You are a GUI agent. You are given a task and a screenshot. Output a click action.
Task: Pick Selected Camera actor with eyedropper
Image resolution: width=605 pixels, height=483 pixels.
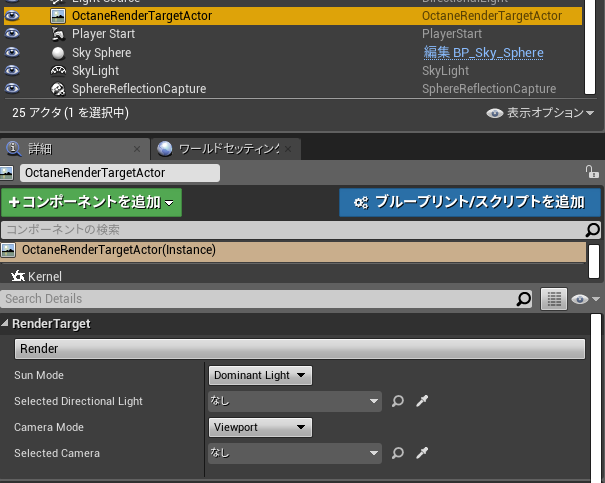tap(422, 453)
